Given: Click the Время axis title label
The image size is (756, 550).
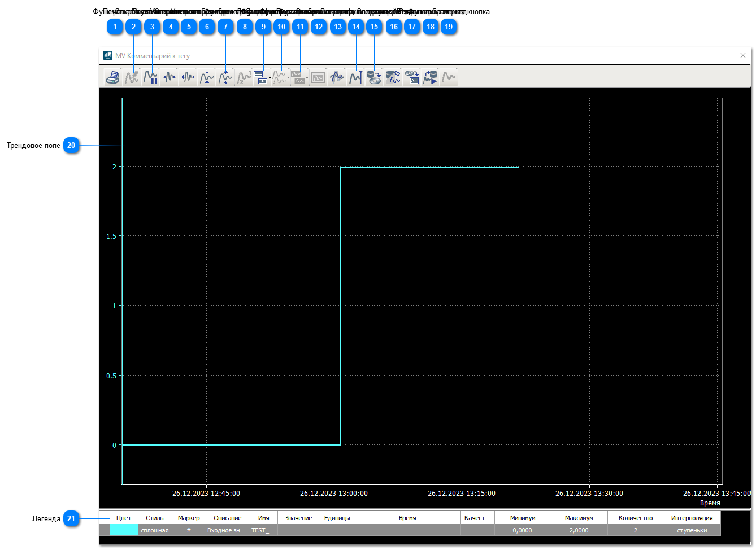Looking at the screenshot, I should tap(710, 503).
